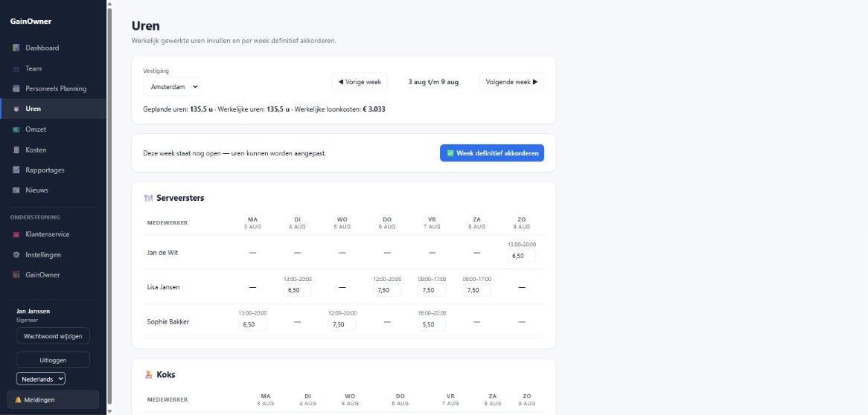
Task: Go to Vorige week
Action: coord(360,82)
